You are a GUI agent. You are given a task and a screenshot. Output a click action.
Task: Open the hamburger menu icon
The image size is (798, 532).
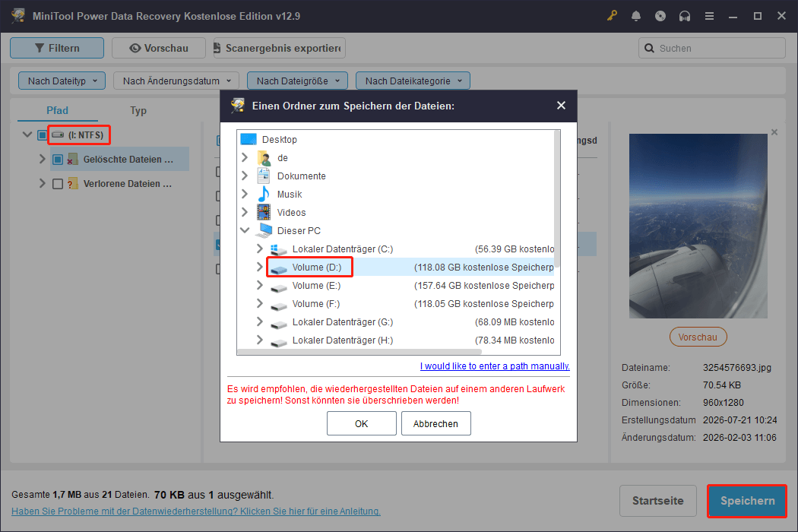click(x=709, y=16)
